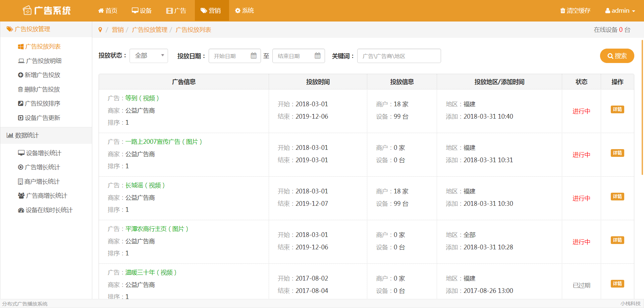Click the 广告商增长统计 users icon
This screenshot has width=644, height=308.
(x=21, y=196)
